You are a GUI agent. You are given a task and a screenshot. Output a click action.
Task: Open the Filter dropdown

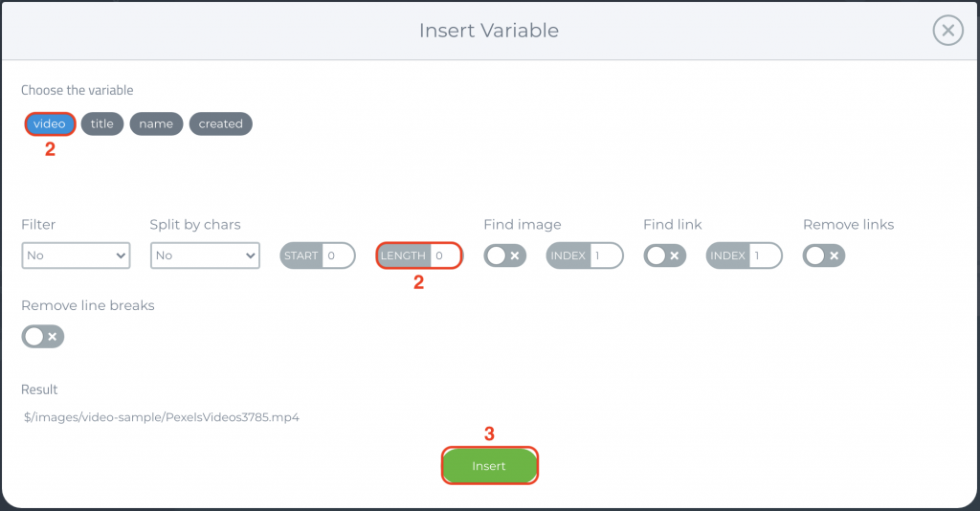coord(76,255)
